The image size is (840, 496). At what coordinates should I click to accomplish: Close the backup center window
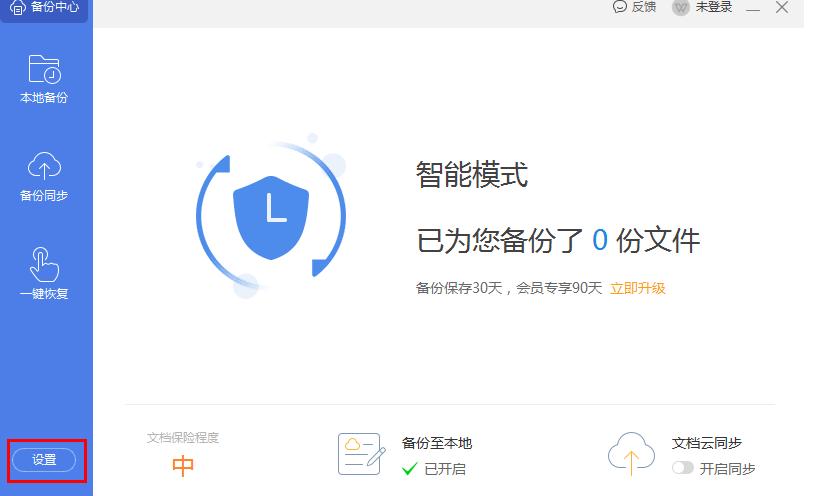(782, 8)
